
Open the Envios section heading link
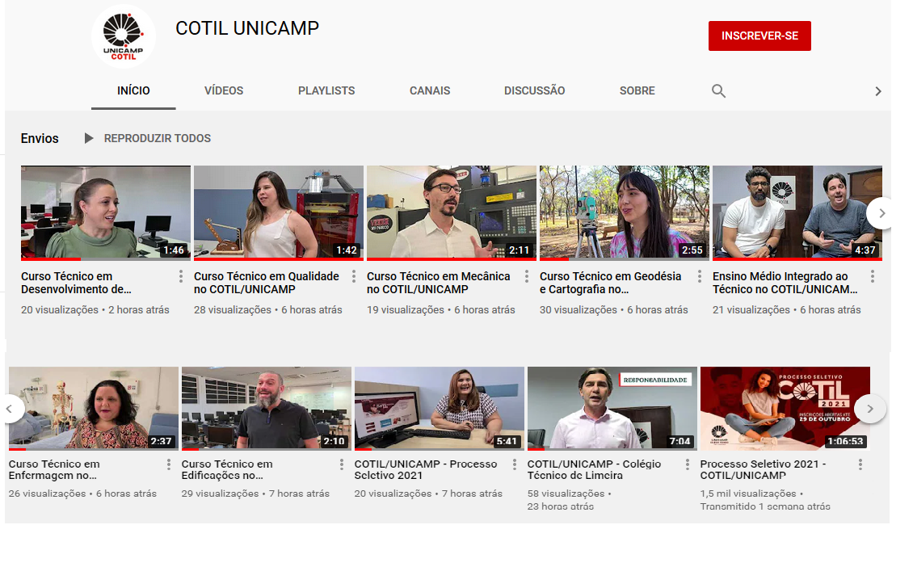click(40, 139)
